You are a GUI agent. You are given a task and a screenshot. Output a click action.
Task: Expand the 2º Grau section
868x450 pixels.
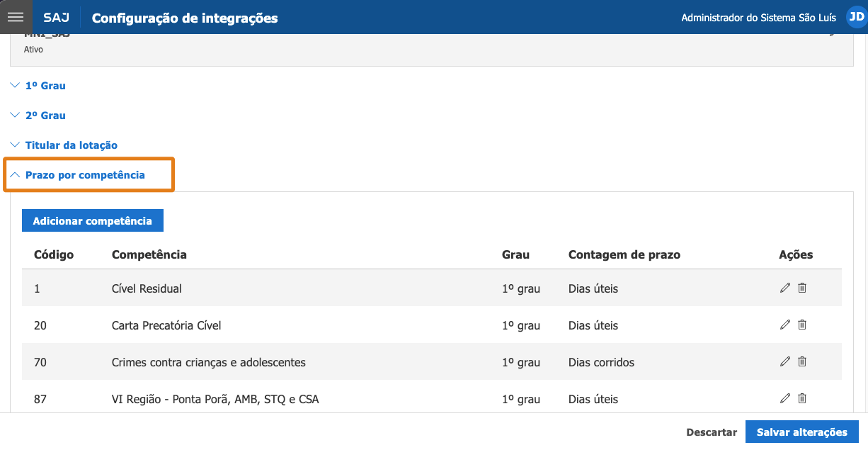(38, 116)
